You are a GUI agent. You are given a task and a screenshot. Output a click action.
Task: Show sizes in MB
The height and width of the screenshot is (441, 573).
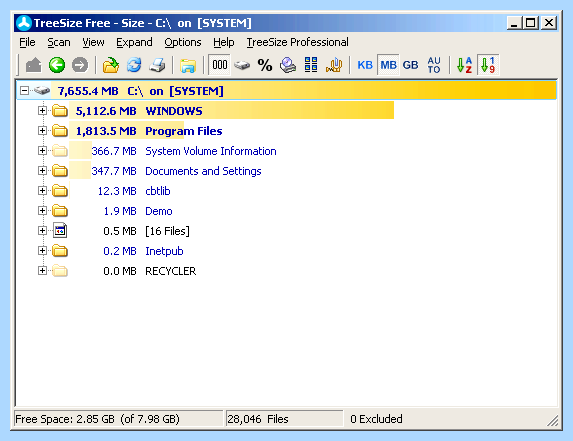click(388, 65)
